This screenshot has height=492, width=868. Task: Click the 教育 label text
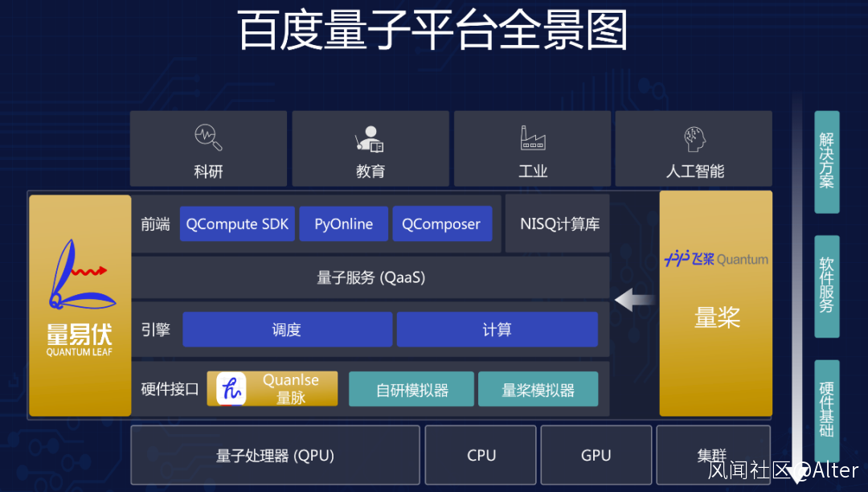click(370, 171)
